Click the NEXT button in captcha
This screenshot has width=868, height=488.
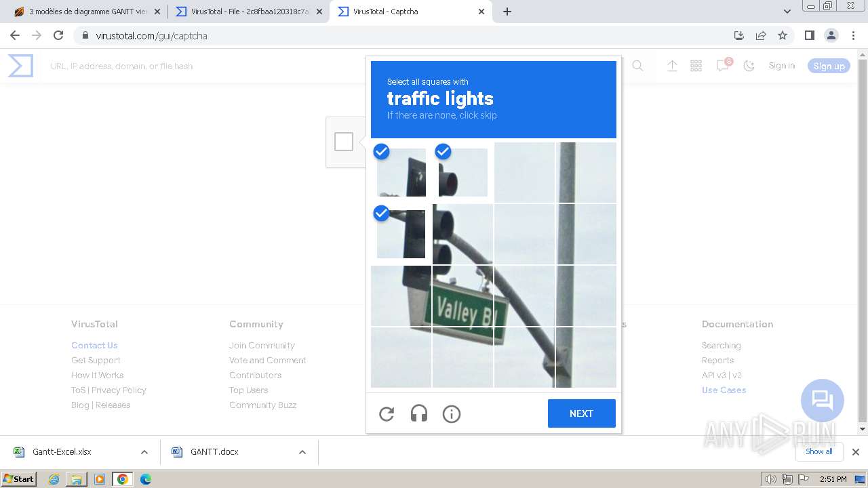(582, 413)
